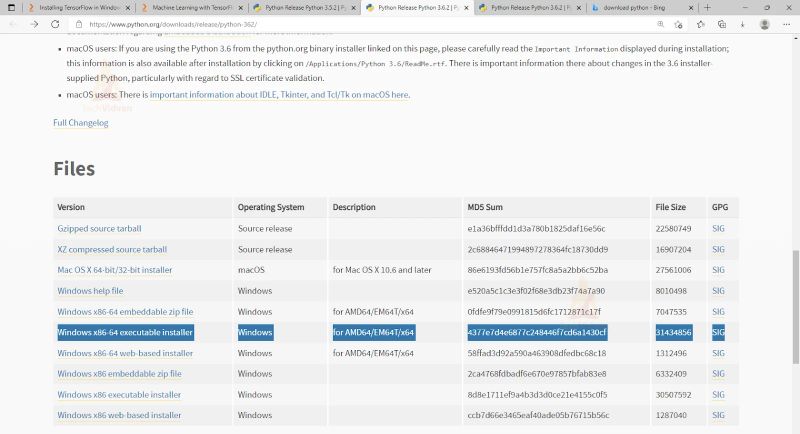Click description 'for Mac OS X 10.6 and later'
This screenshot has height=434, width=800.
click(x=382, y=270)
